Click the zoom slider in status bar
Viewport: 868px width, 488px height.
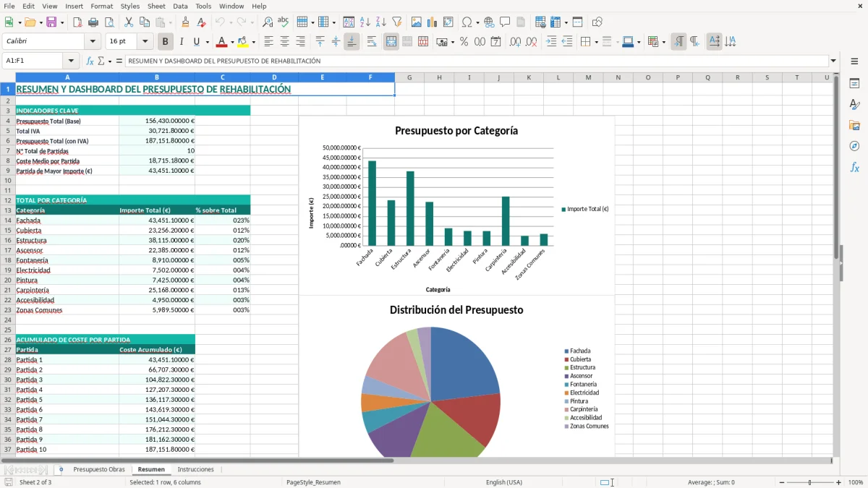810,482
